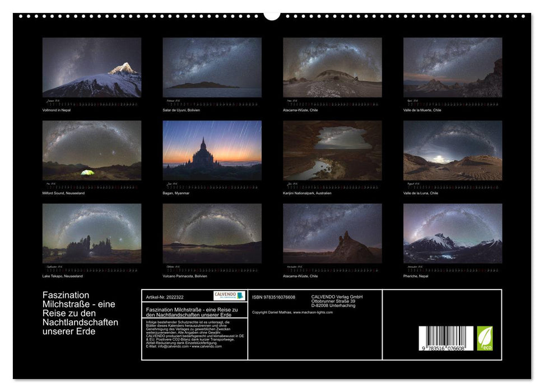Click the white hanging hole at top
Screen dimensions: 544x392
coord(272,15)
